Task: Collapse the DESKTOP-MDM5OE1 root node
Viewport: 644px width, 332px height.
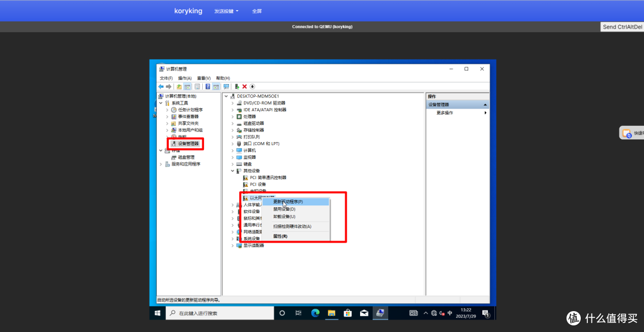Action: click(x=226, y=96)
